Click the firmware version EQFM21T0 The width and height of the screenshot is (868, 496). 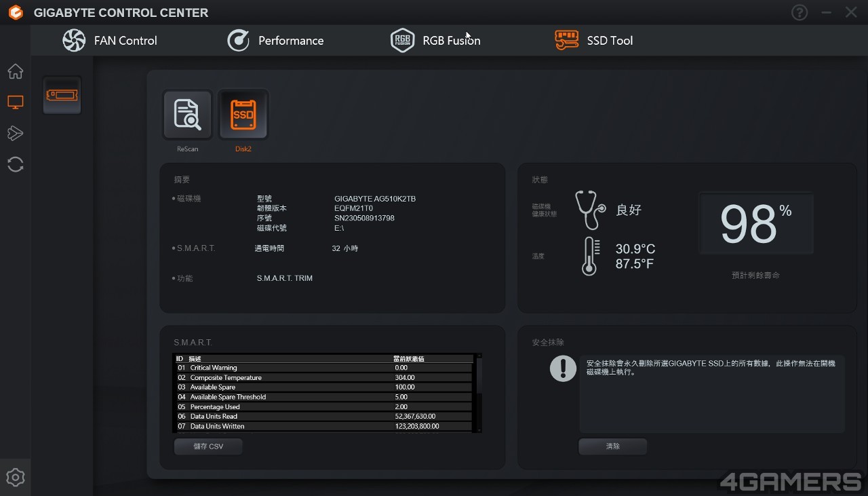tap(354, 208)
